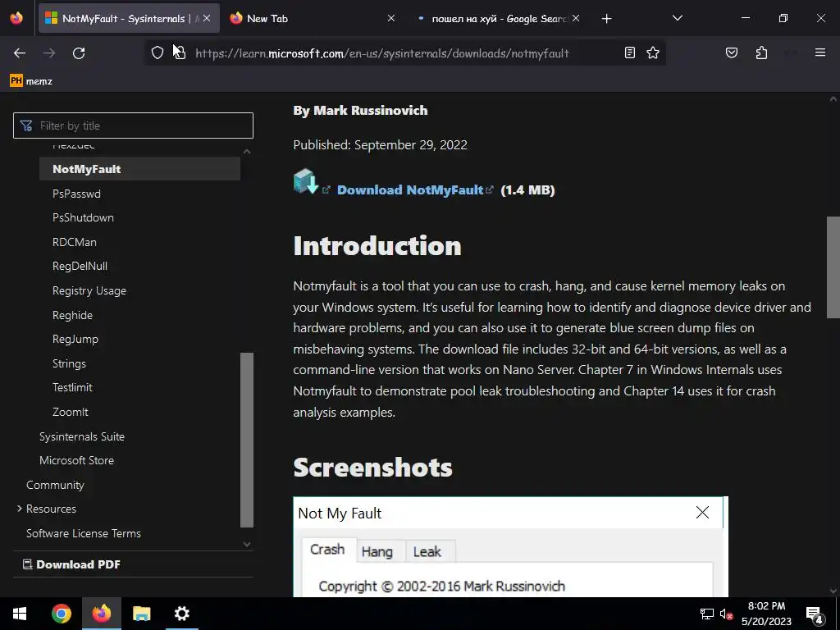Open the Extensions puzzle icon

pos(761,52)
